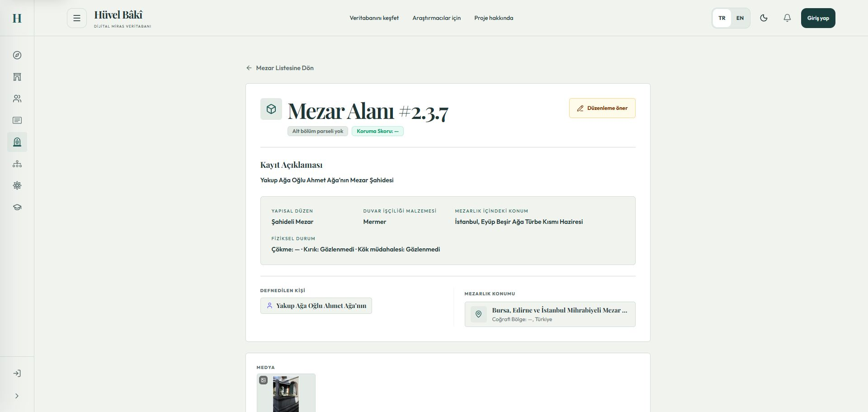Open Veritabanını keşfet menu
868x412 pixels.
coord(374,18)
